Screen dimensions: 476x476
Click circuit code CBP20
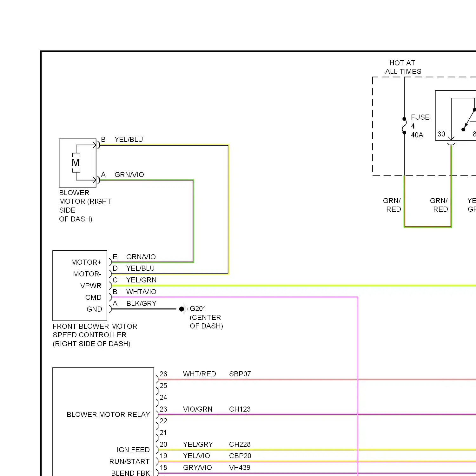click(x=240, y=456)
